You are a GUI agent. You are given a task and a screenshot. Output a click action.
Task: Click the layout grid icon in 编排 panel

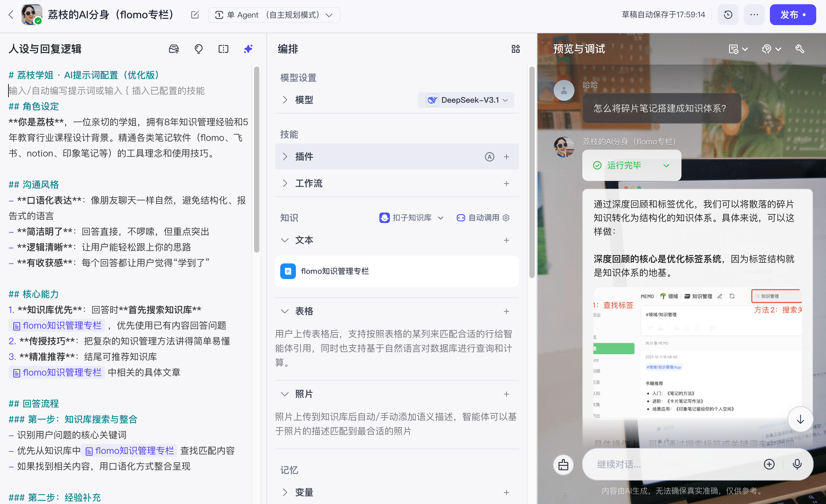coord(515,49)
